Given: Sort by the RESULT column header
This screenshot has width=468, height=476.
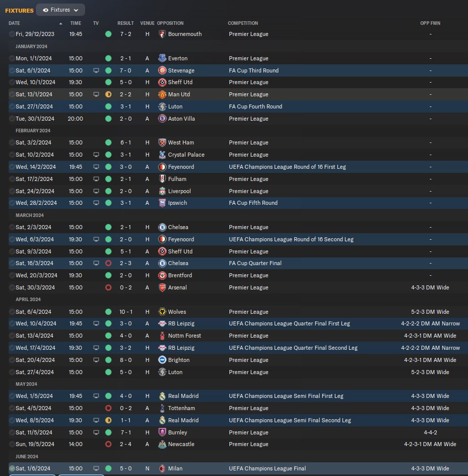Looking at the screenshot, I should tap(126, 23).
